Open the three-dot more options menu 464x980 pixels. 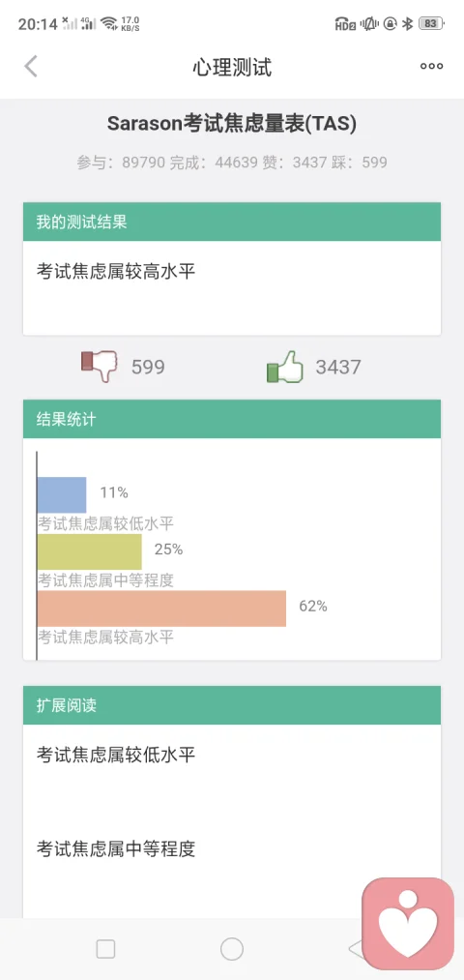(431, 66)
